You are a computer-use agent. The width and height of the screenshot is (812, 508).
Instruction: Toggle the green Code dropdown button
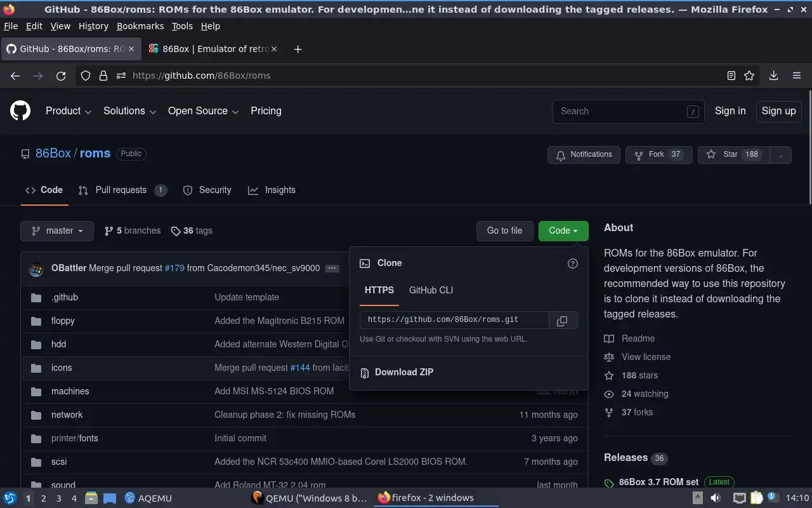tap(563, 231)
